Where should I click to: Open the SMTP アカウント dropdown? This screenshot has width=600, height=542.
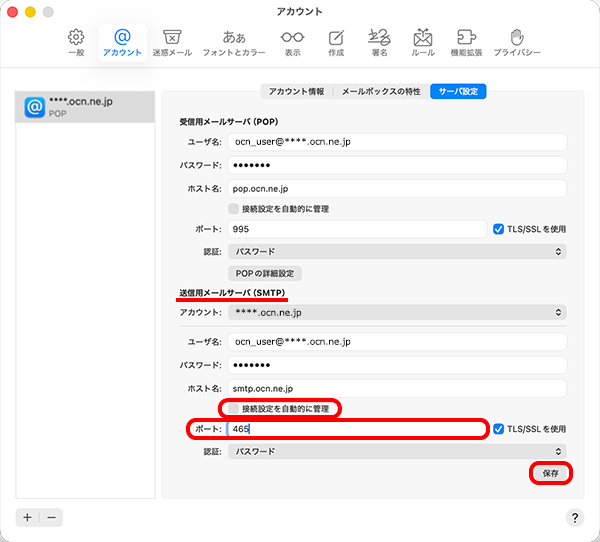click(396, 313)
